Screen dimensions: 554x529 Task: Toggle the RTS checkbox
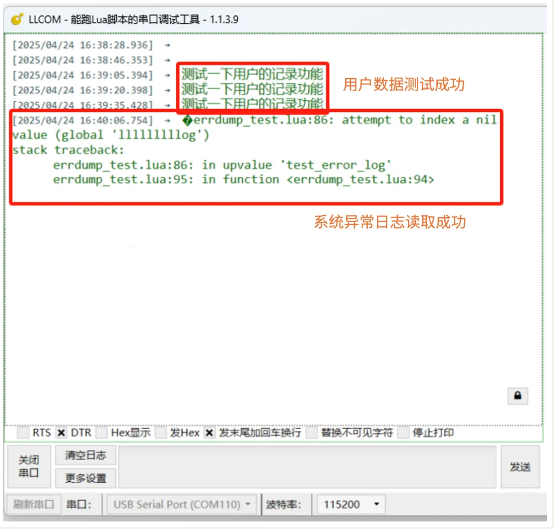pos(23,433)
